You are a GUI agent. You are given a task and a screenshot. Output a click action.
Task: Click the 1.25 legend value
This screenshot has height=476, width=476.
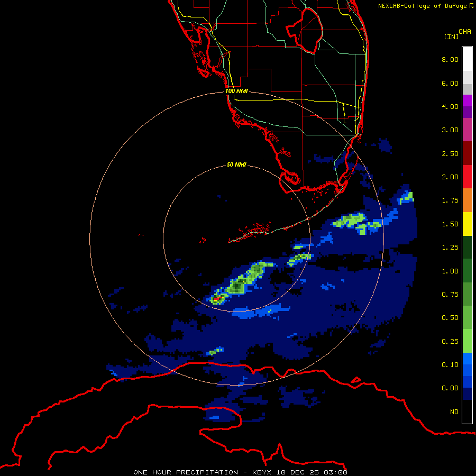tap(450, 248)
